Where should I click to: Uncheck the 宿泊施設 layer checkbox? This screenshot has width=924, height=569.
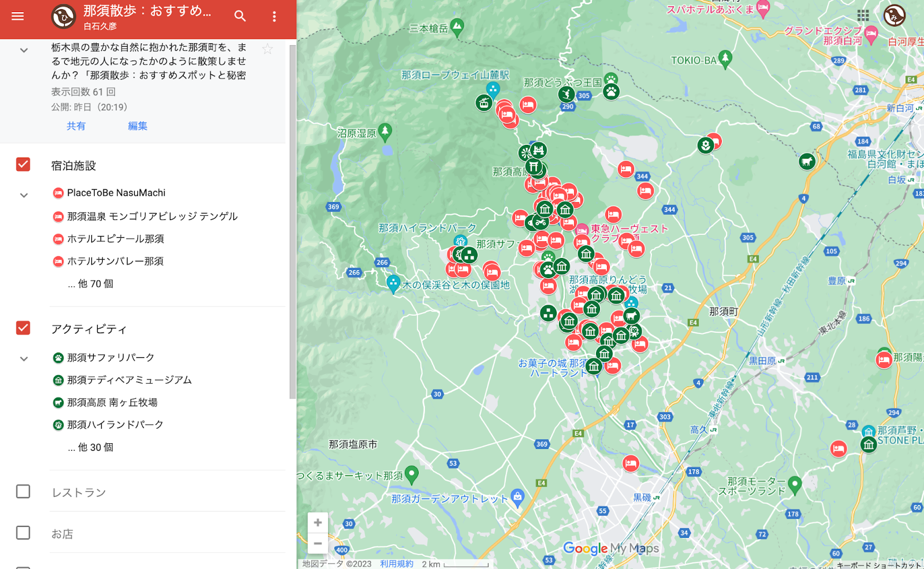coord(23,164)
